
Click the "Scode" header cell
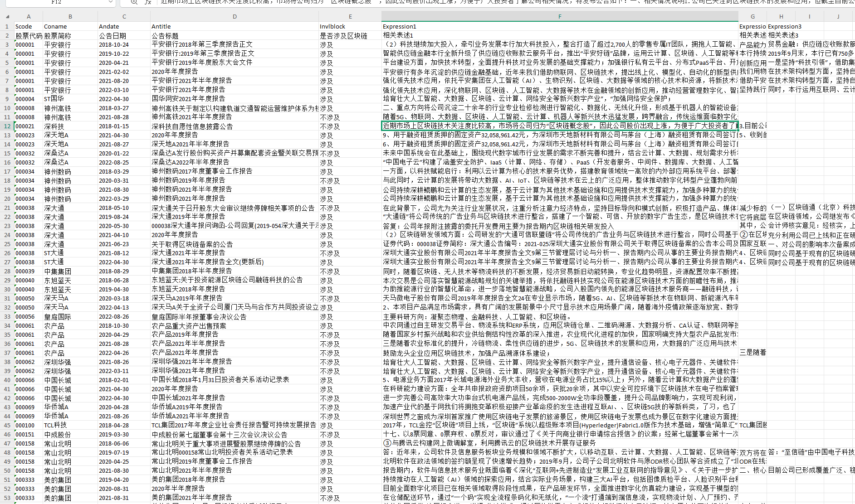29,26
